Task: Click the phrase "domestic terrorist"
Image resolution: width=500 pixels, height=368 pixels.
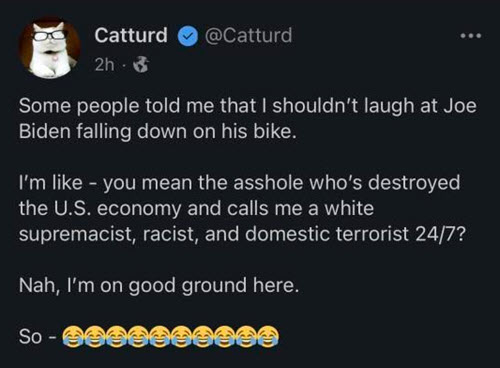Action: [327, 234]
